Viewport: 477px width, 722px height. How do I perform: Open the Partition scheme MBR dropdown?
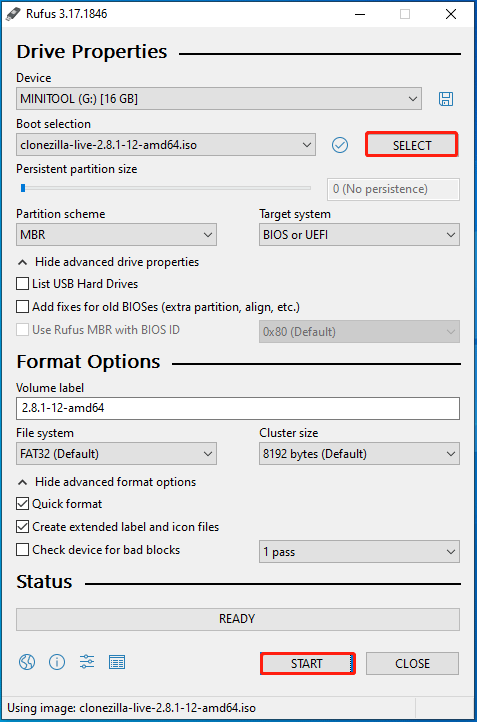(x=116, y=235)
